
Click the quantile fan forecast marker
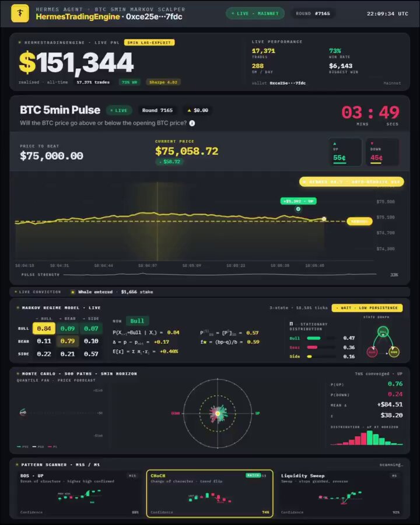tap(23, 412)
